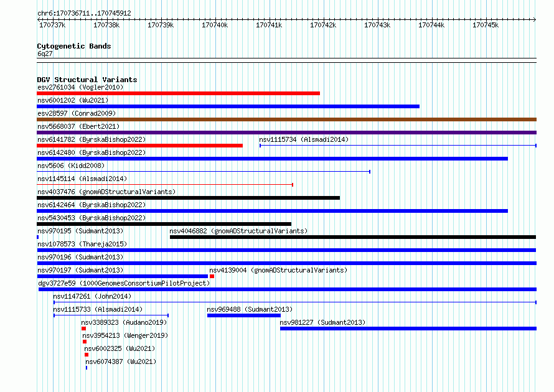Screen dimensions: 554x392
Task: Open nsv969488 (Sudmant2013) label
Action: tap(250, 309)
